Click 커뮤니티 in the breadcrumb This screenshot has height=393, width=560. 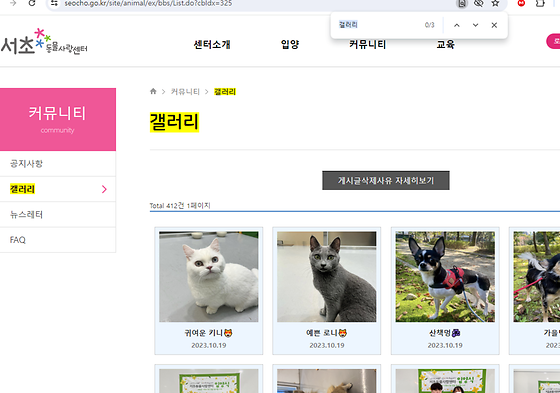185,91
